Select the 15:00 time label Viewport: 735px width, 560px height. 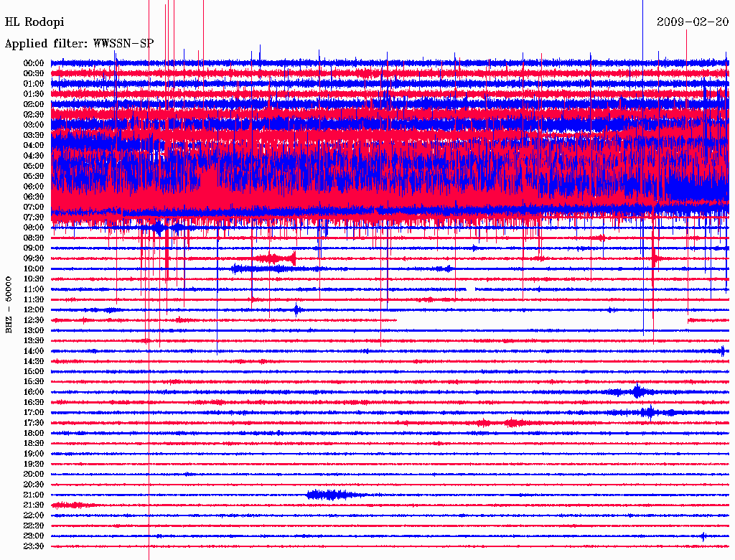(34, 371)
